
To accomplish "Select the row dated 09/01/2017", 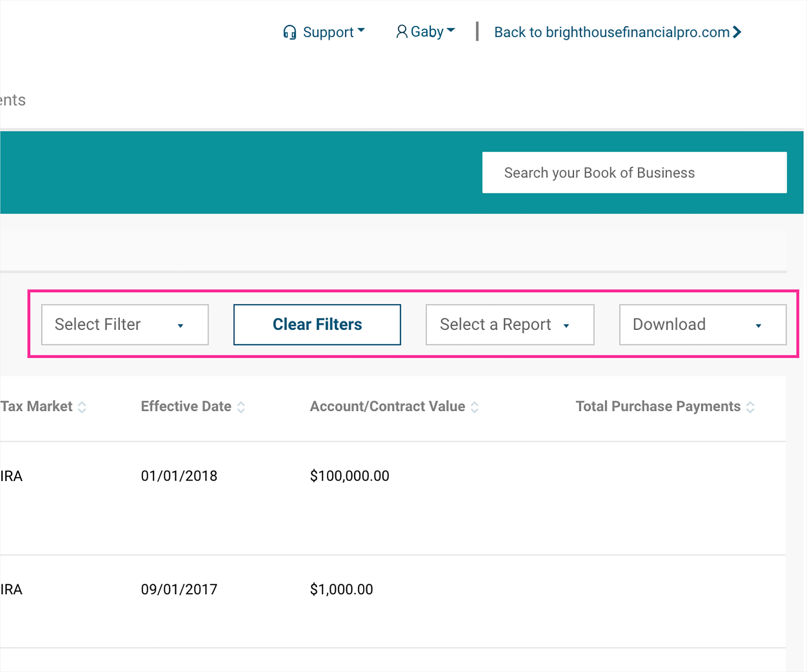I will pos(179,589).
